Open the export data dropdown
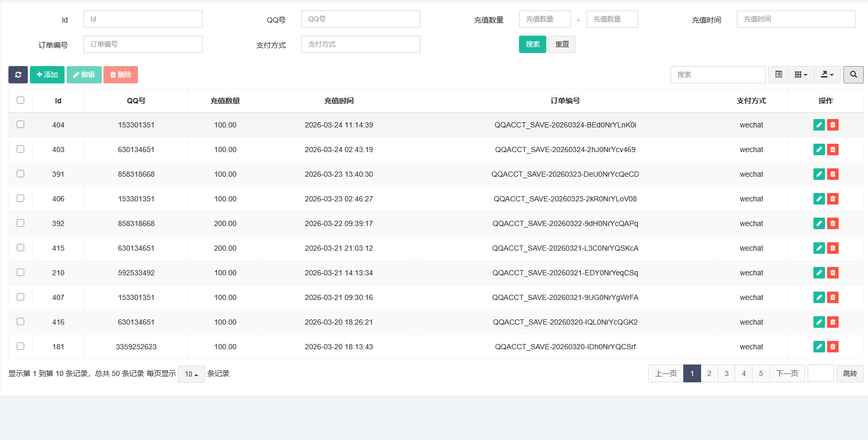This screenshot has height=440, width=868. 827,74
